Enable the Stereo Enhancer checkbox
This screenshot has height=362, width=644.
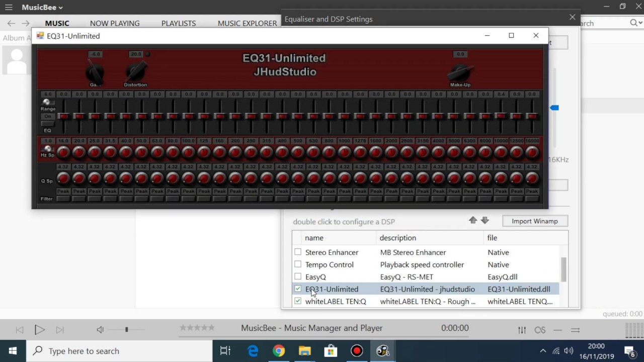click(298, 252)
